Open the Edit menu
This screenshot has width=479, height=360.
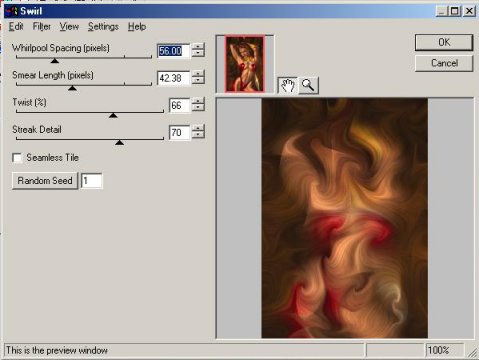click(x=16, y=27)
